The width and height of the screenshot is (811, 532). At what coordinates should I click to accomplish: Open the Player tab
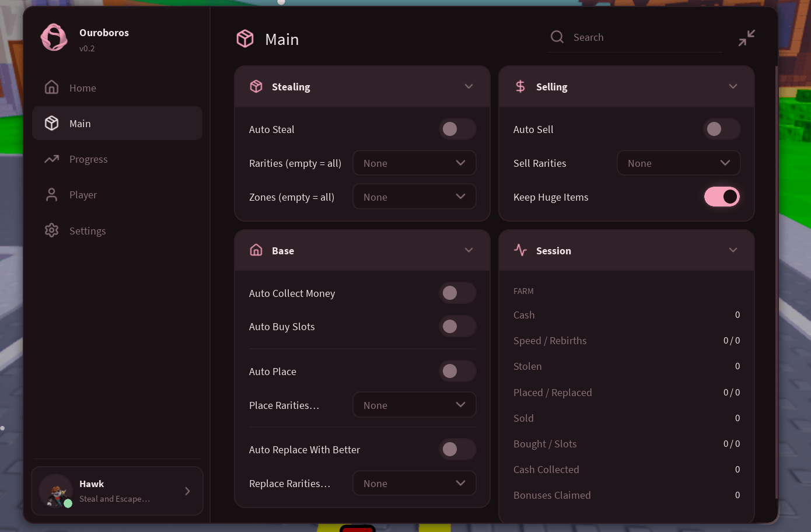pos(117,195)
